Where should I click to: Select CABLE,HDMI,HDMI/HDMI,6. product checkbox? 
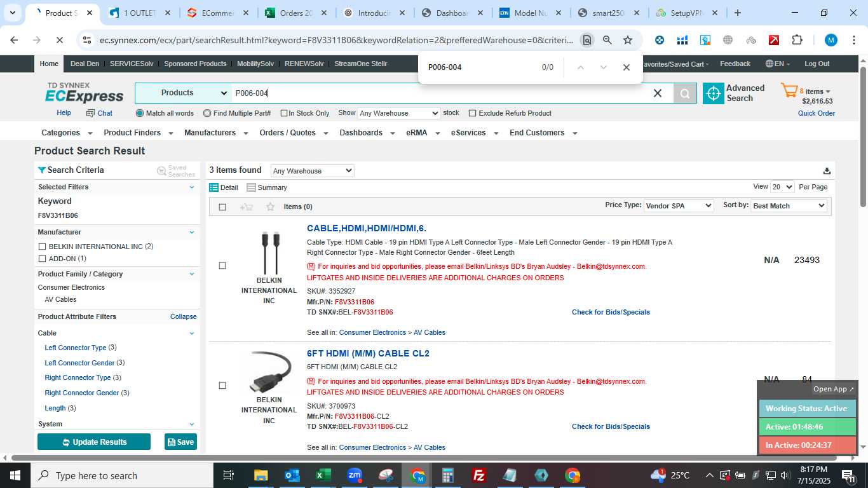pos(222,266)
